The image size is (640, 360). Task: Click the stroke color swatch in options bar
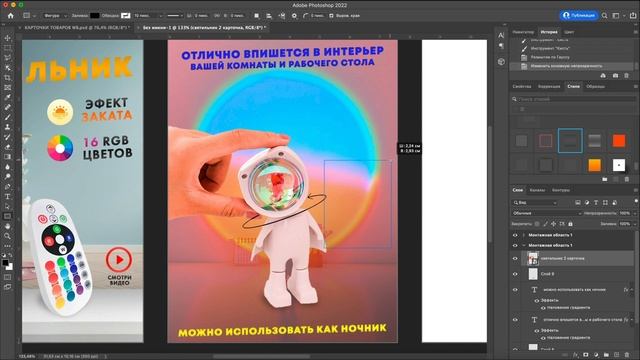126,16
